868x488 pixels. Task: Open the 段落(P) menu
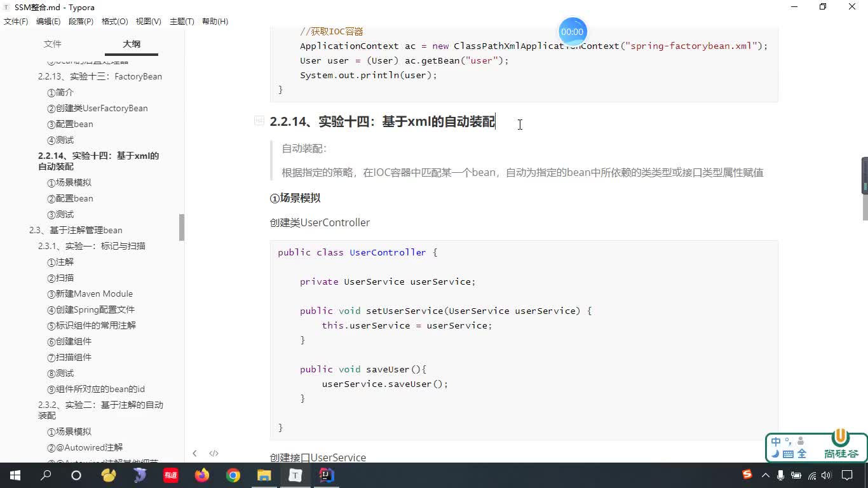coord(81,22)
